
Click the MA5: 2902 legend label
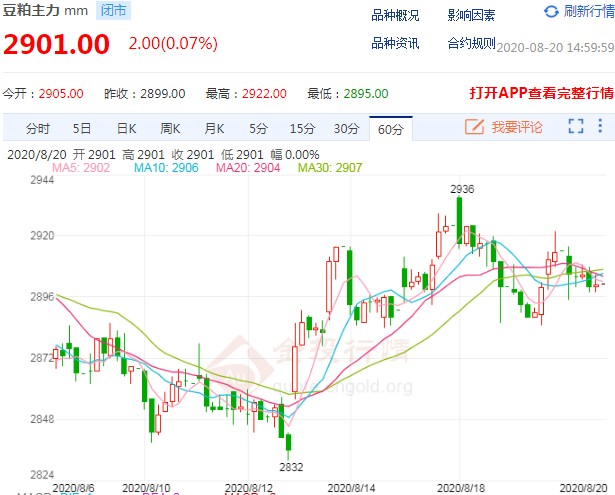(81, 168)
